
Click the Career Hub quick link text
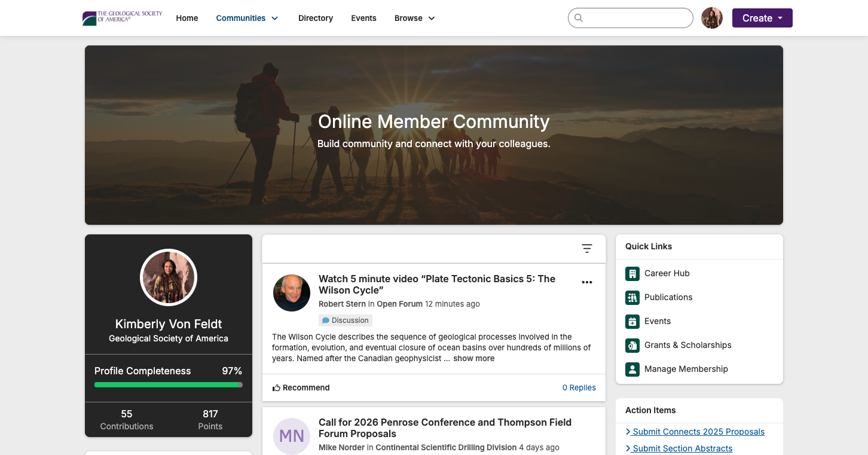[x=667, y=273]
